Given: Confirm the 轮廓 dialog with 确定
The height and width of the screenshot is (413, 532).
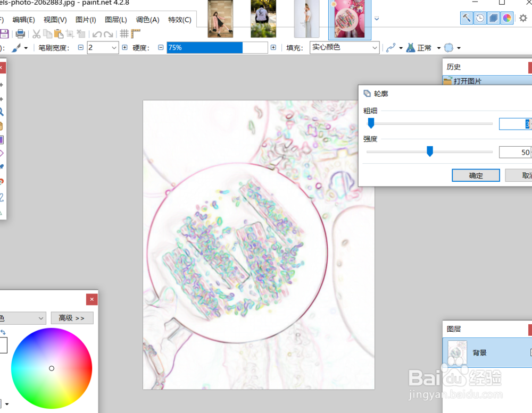Looking at the screenshot, I should tap(476, 175).
